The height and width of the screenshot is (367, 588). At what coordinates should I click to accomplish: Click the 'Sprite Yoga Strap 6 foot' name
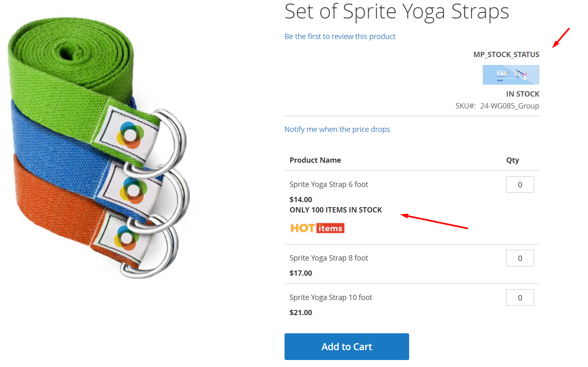click(x=329, y=185)
